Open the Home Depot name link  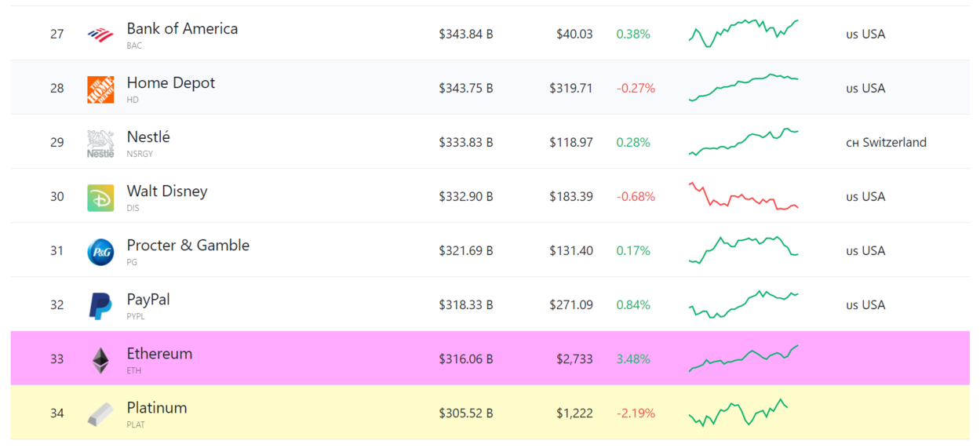click(x=171, y=83)
